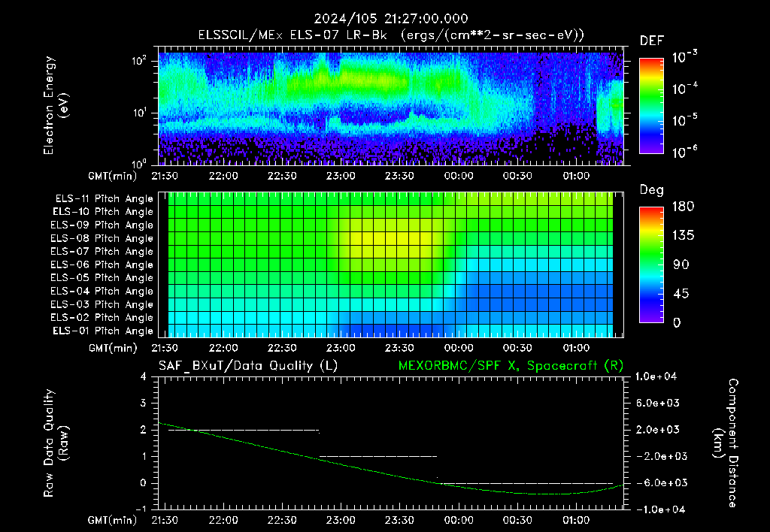This screenshot has width=770, height=532.
Task: Click 00:00 tick under bottom panel
Action: pos(458,520)
